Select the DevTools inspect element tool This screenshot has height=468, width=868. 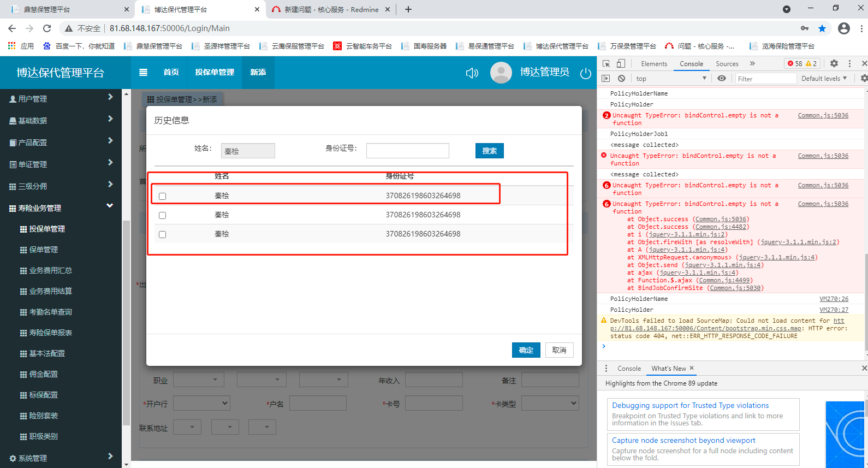click(606, 64)
